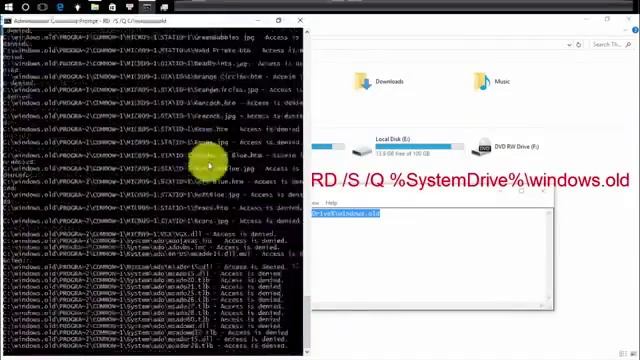Click the Command Prompt title bar icon
The image size is (640, 360).
[x=7, y=21]
